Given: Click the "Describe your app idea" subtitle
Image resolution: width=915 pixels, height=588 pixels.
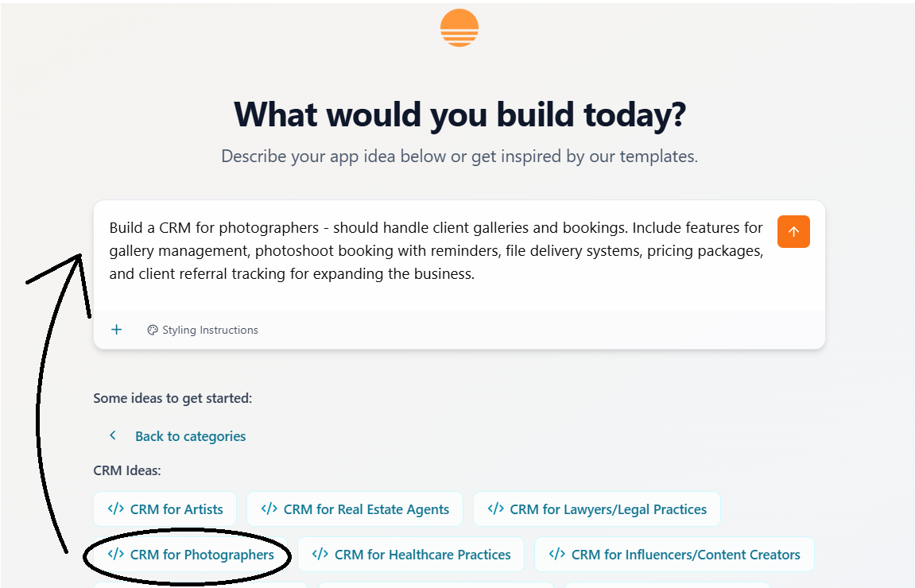Looking at the screenshot, I should (x=459, y=157).
